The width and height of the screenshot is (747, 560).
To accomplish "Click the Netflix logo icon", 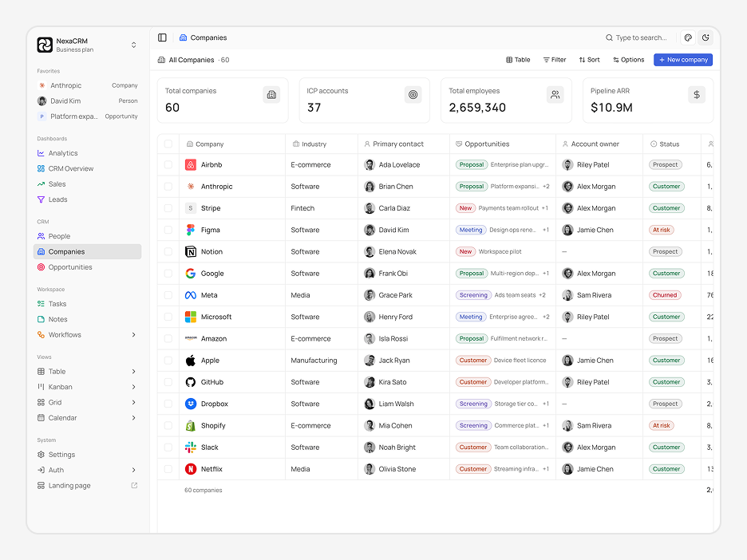I will [x=191, y=469].
